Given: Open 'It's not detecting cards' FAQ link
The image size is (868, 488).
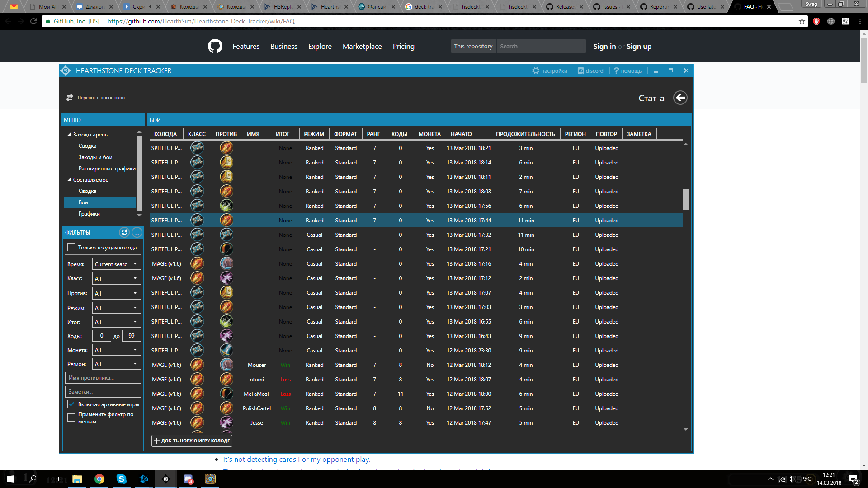Looking at the screenshot, I should 297,459.
